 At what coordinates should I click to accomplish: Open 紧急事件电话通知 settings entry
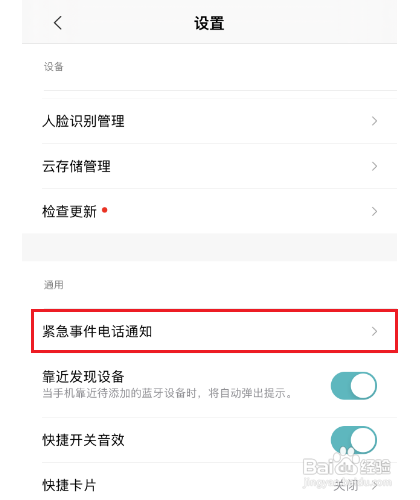[x=214, y=331]
